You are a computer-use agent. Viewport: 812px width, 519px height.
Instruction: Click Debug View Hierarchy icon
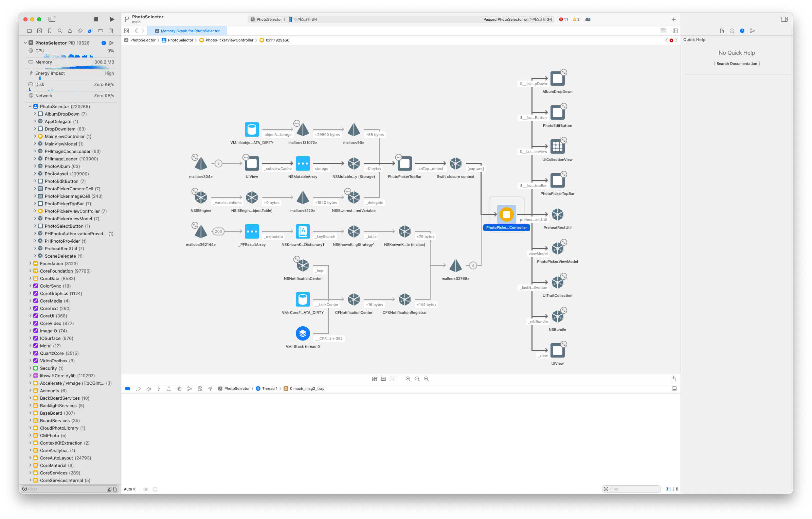click(x=179, y=388)
